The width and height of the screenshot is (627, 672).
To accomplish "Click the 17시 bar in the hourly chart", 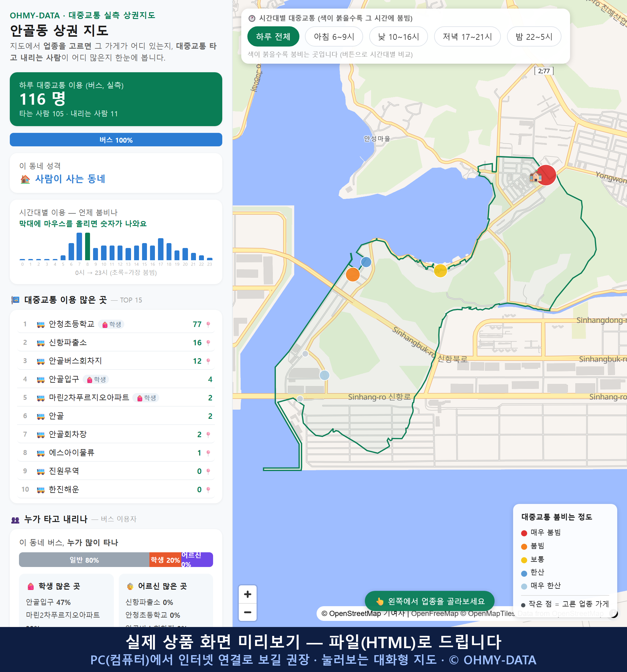I will coord(161,249).
